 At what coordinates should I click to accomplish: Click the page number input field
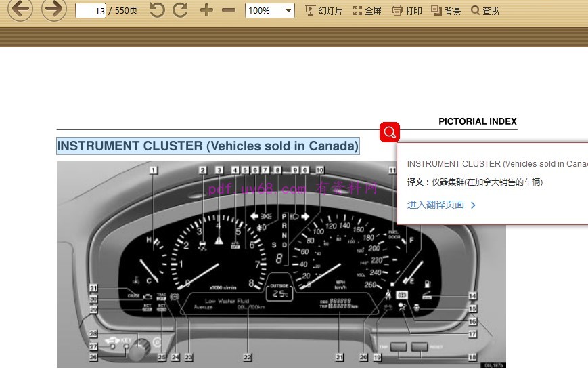(x=91, y=11)
